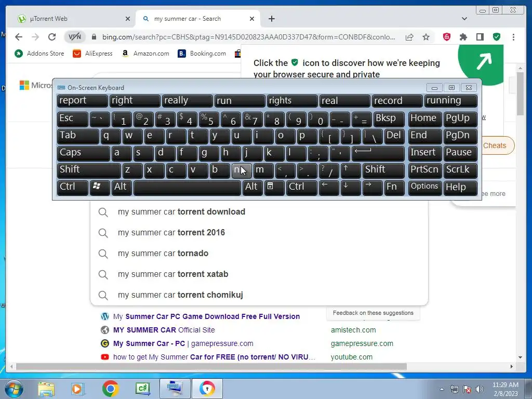Open 'MY SUMMER CAR Official Site' result
The width and height of the screenshot is (532, 399).
click(164, 330)
